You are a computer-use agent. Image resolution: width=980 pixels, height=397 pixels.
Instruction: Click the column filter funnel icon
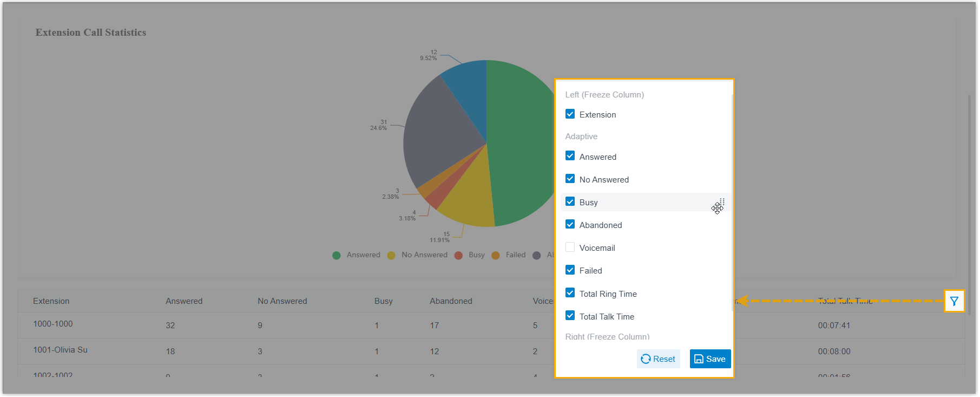(x=955, y=302)
